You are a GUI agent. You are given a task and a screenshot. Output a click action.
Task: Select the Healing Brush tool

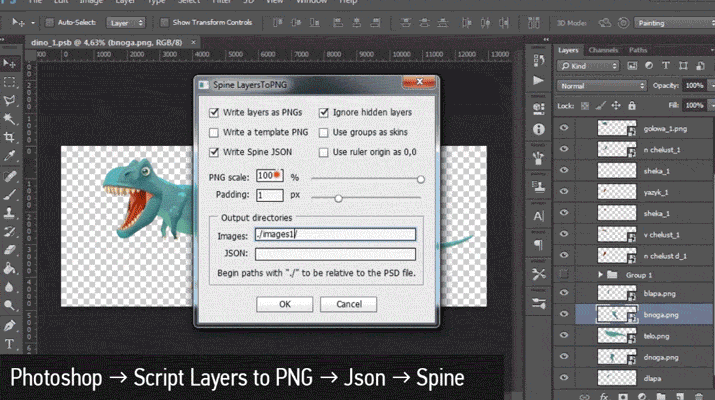[x=9, y=176]
